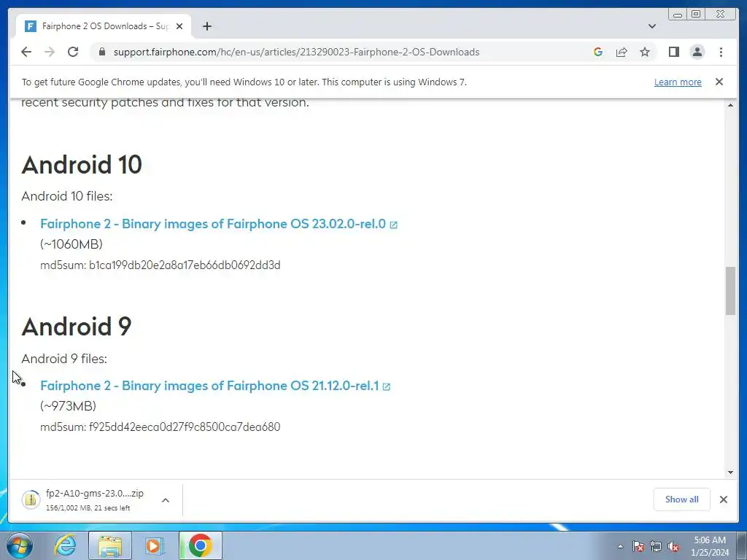Share this page using the share icon

(x=622, y=52)
